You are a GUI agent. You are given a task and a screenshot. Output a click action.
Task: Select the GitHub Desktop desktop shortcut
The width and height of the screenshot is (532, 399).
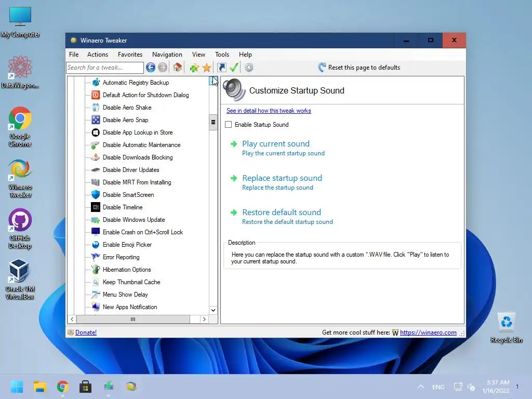click(20, 229)
